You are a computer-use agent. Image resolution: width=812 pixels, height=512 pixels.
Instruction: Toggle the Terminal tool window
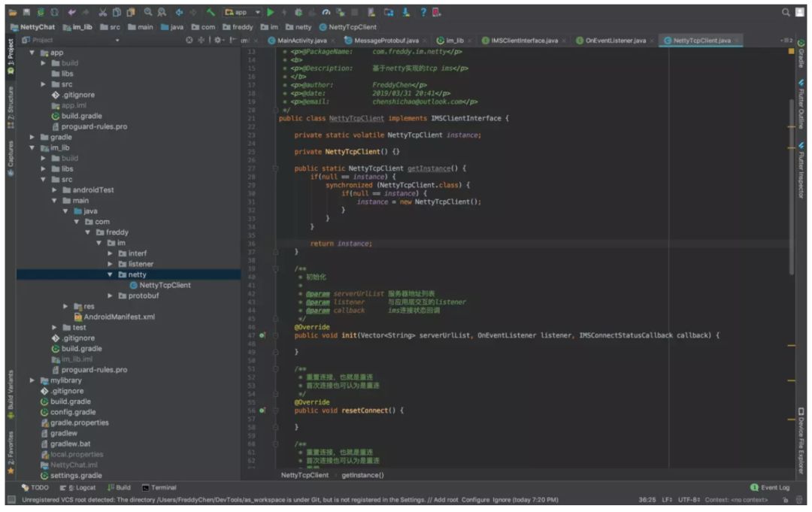click(159, 487)
